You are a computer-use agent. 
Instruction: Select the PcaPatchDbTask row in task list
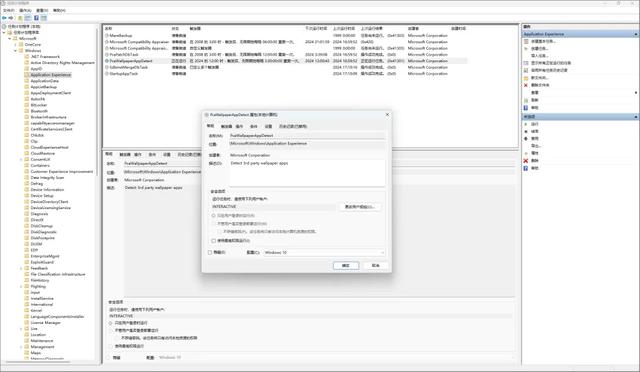286,54
